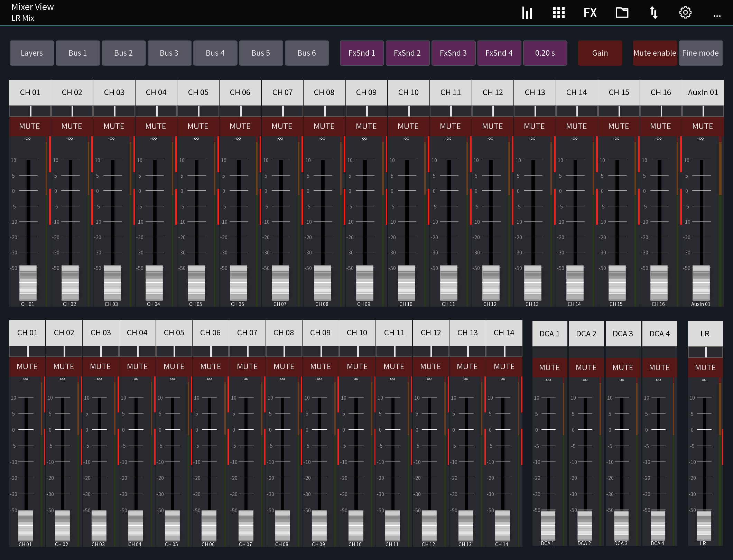Mute the DCA 2 group

[586, 367]
